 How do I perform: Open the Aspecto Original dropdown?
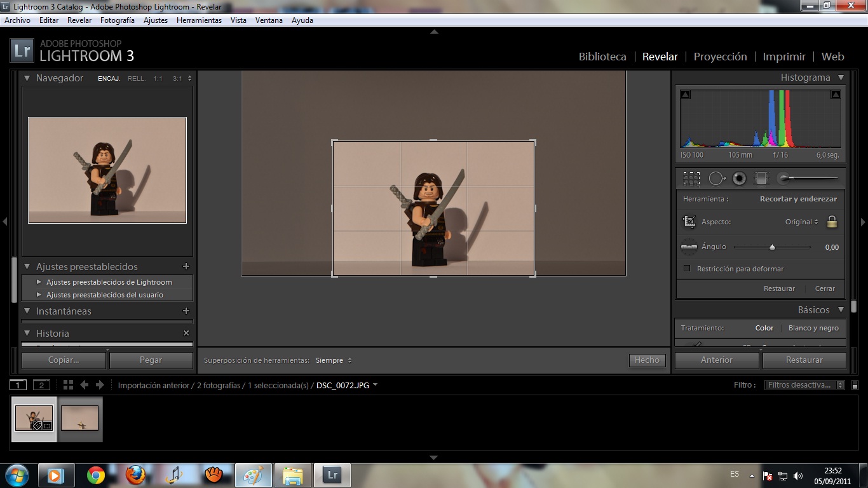(802, 222)
